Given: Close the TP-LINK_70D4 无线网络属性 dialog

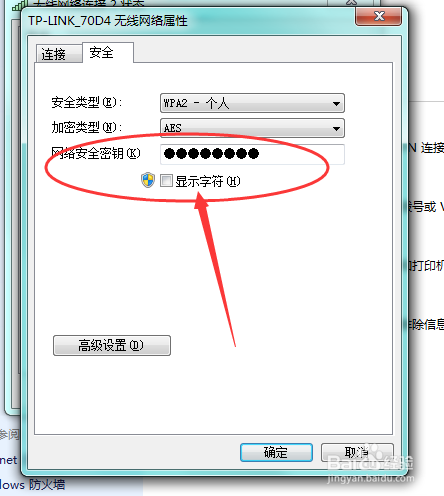Looking at the screenshot, I should (378, 16).
